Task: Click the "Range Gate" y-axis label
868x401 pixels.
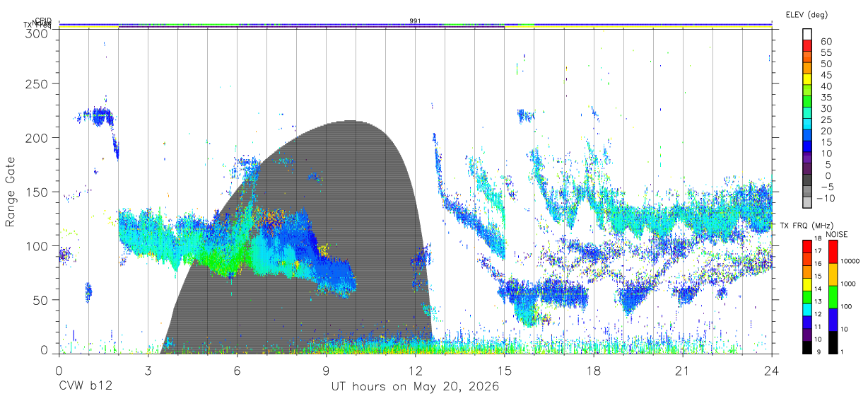Action: click(x=11, y=192)
